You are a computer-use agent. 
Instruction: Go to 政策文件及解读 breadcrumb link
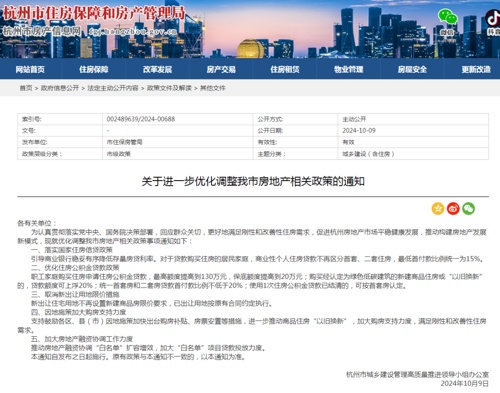169,88
